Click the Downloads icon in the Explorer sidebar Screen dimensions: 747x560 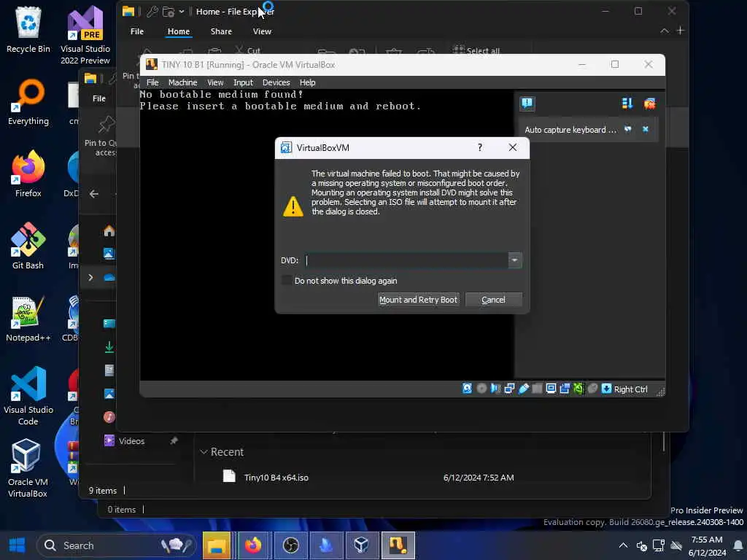[x=109, y=347]
